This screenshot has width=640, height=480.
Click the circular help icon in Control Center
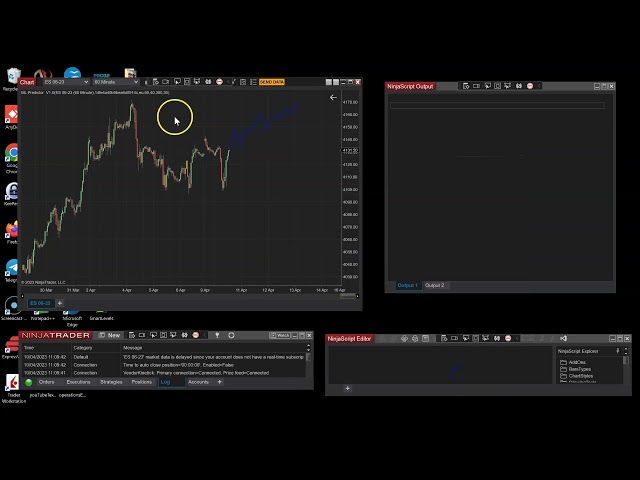[x=231, y=335]
